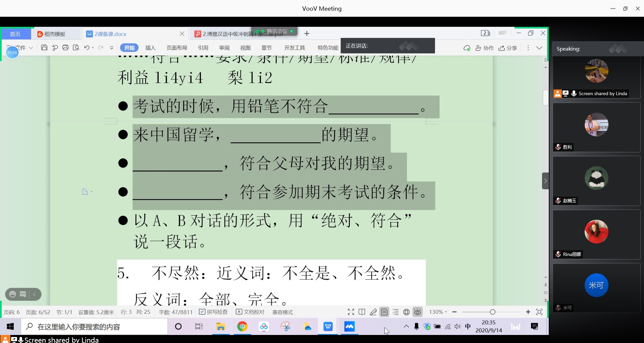The height and width of the screenshot is (343, 644).
Task: Redo the last action
Action: point(100,48)
